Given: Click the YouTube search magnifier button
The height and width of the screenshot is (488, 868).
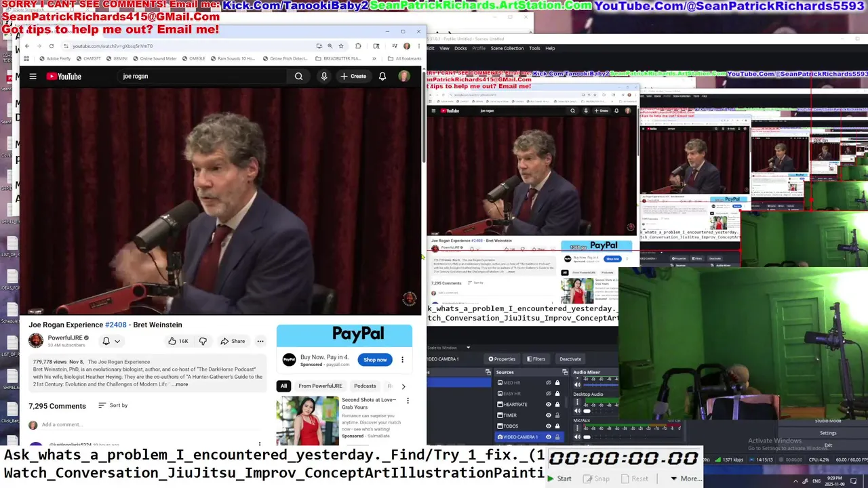Looking at the screenshot, I should (x=298, y=77).
